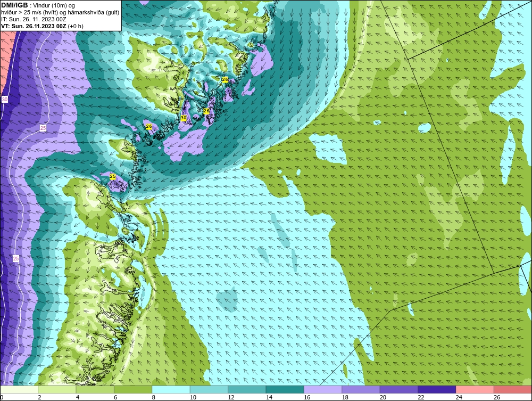Select the legend swatch for 18–20 m/s
This screenshot has width=532, height=401.
click(361, 389)
